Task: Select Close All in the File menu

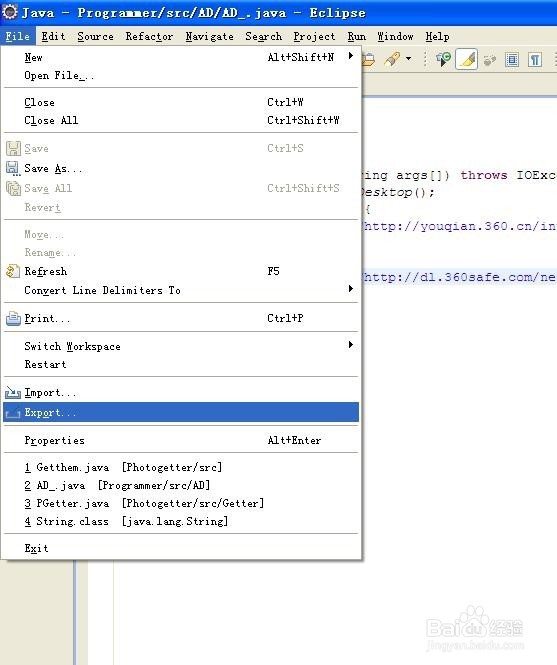Action: (181, 120)
